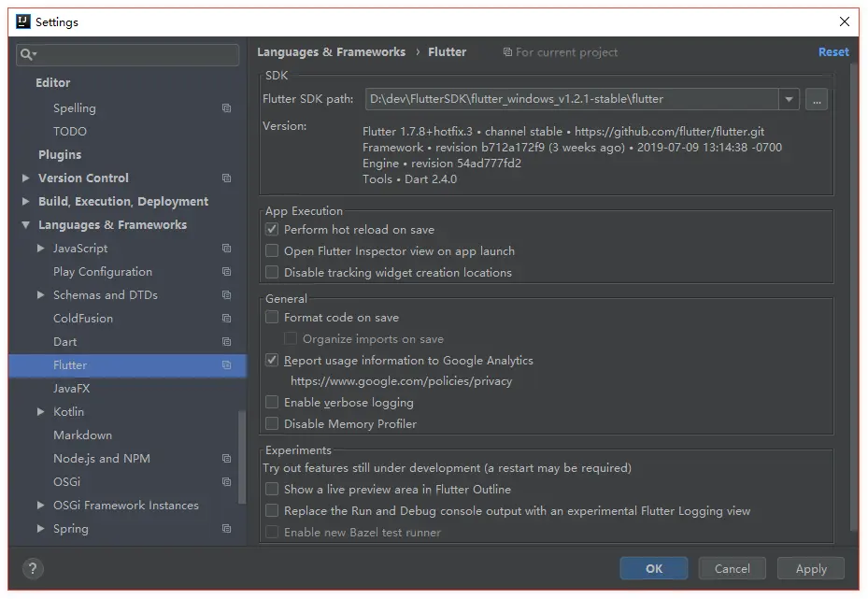Image resolution: width=868 pixels, height=599 pixels.
Task: Open help with the question mark button
Action: [33, 568]
